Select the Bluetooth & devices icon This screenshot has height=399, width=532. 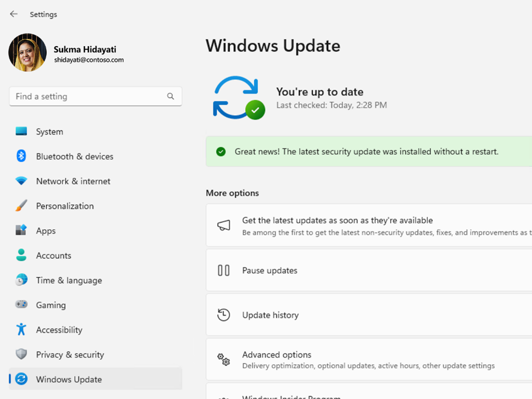click(x=21, y=156)
